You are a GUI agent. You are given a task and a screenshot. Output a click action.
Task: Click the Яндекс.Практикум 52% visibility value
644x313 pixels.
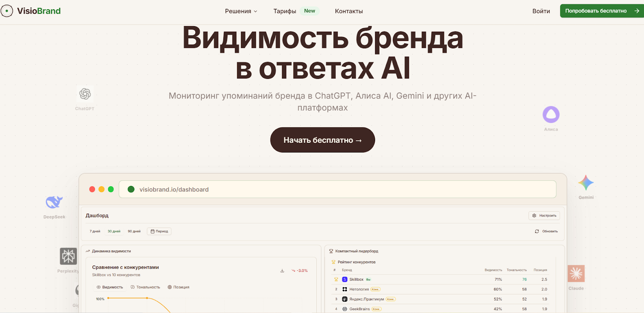(498, 299)
